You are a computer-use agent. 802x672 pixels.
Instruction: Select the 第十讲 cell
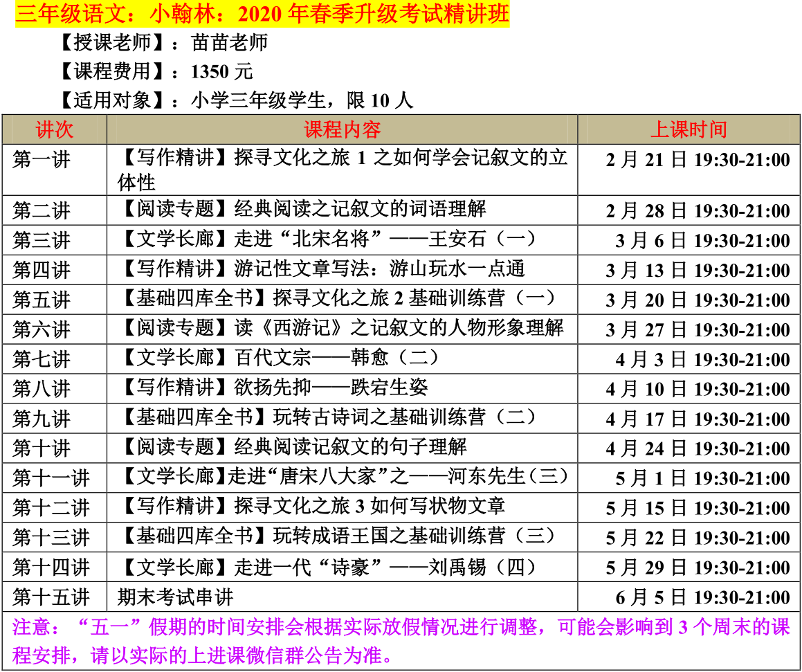pos(42,448)
